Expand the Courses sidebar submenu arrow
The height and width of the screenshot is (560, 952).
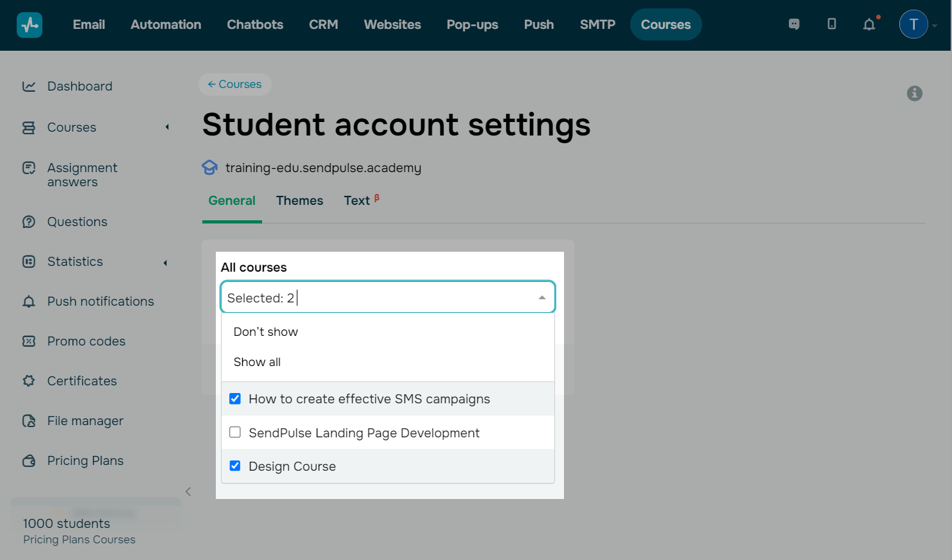pos(167,127)
